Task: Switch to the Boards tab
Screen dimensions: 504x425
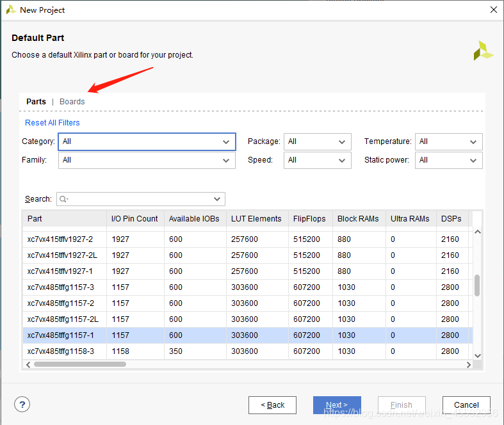Action: point(72,102)
